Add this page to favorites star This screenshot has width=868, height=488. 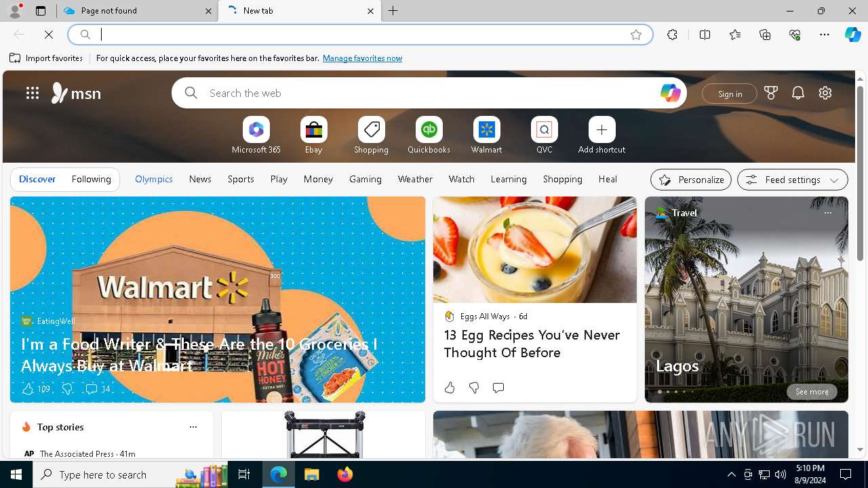[x=635, y=35]
